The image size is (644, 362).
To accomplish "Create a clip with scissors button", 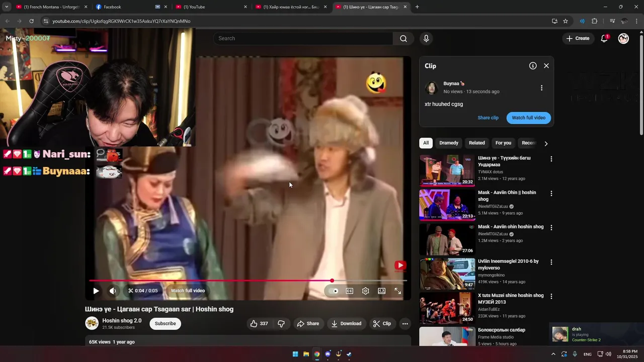I will [x=382, y=324].
